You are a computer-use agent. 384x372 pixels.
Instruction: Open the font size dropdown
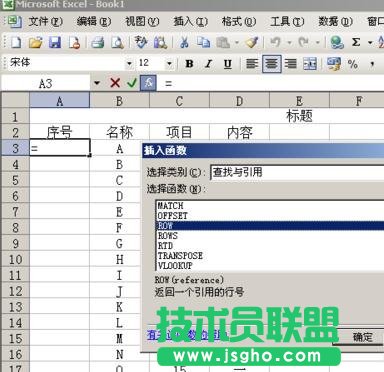[x=169, y=63]
